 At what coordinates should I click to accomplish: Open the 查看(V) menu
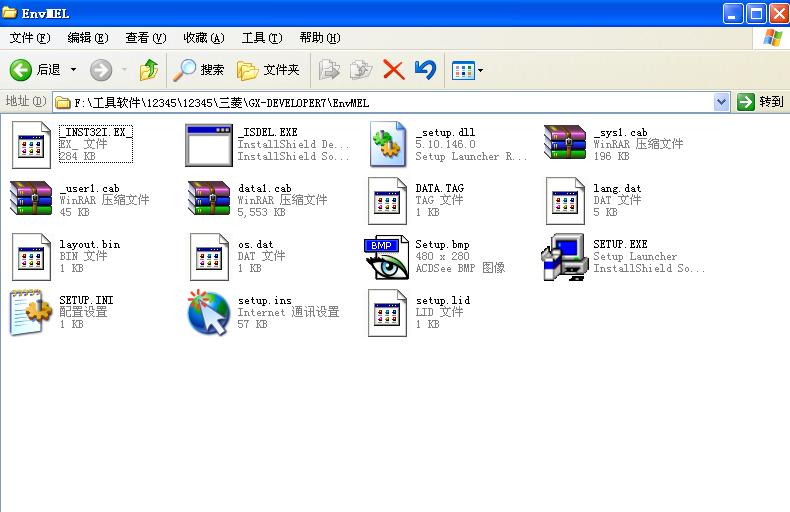click(145, 38)
